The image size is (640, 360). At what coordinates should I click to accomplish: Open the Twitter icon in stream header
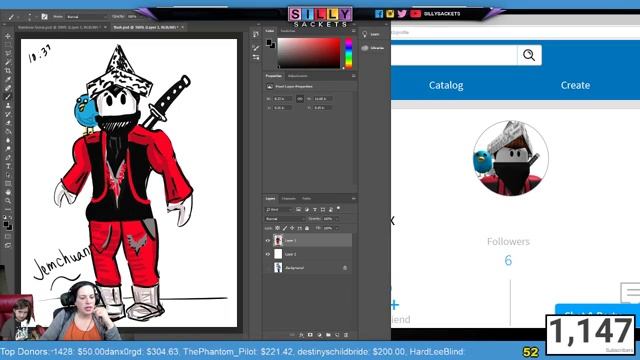click(x=402, y=14)
